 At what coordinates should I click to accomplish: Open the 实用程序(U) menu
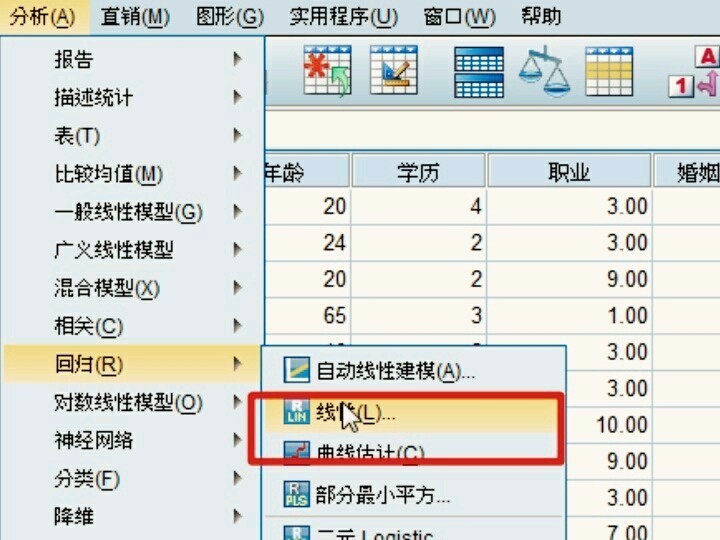(x=344, y=17)
